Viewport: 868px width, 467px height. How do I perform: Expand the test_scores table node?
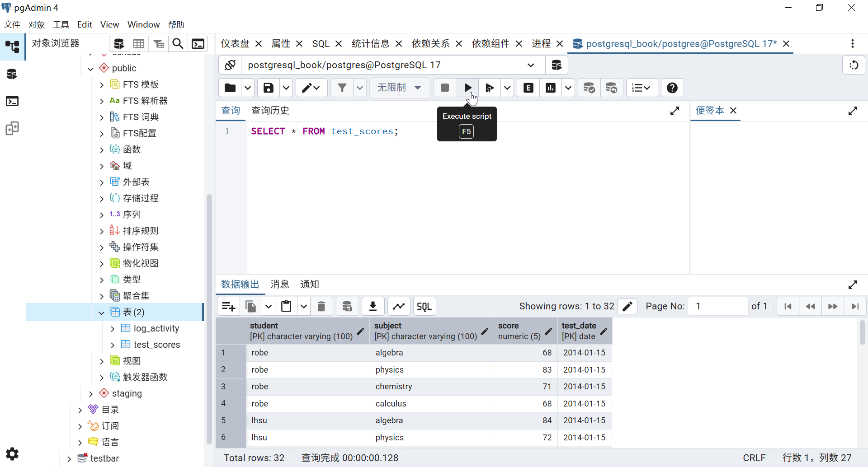[113, 345]
